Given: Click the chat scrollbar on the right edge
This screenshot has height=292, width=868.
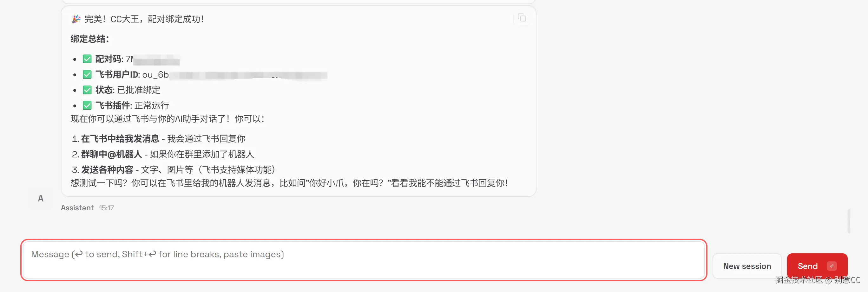Looking at the screenshot, I should point(849,221).
